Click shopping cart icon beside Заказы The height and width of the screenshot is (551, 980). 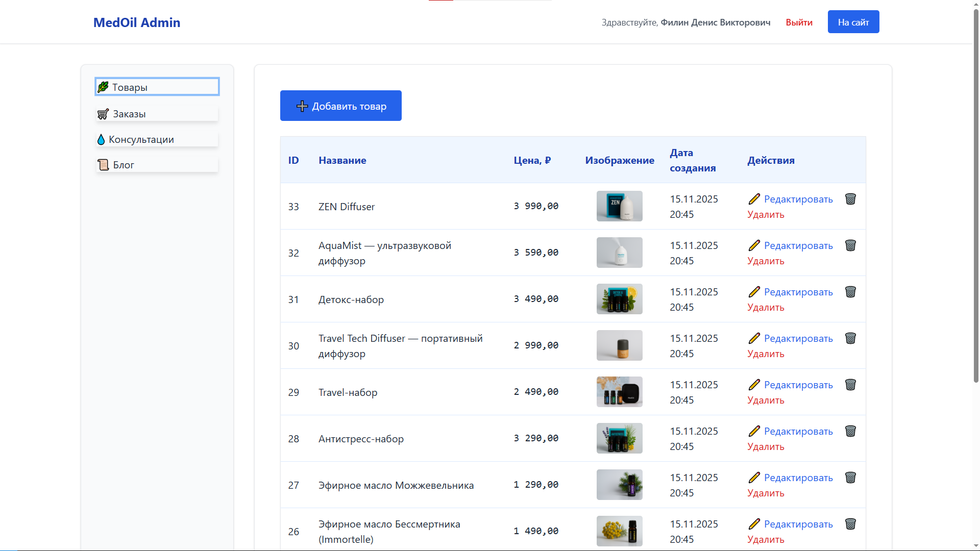[103, 114]
